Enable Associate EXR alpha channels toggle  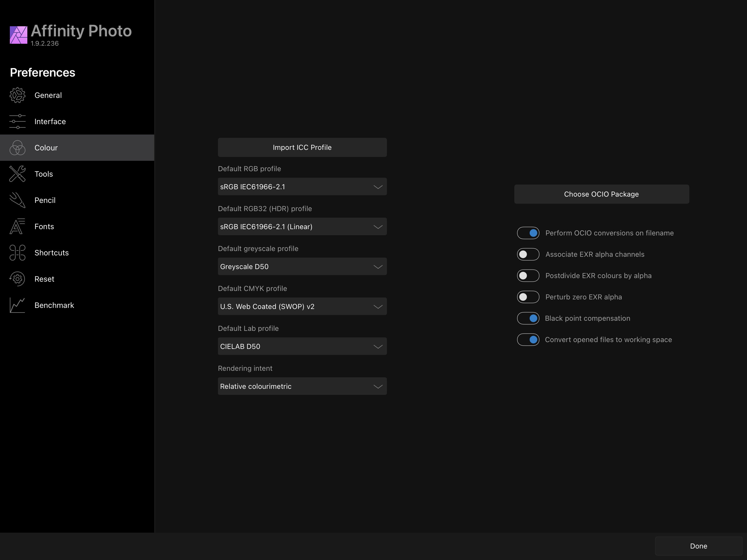click(528, 254)
